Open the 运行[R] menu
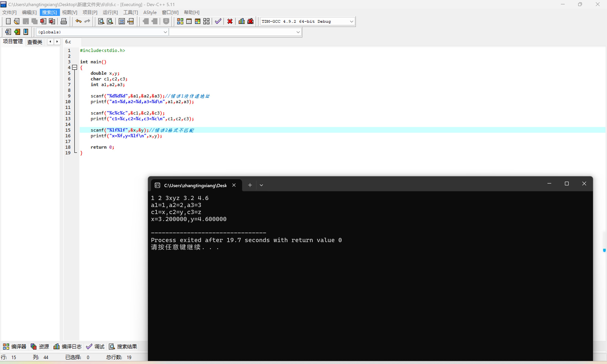The height and width of the screenshot is (364, 607). (110, 12)
